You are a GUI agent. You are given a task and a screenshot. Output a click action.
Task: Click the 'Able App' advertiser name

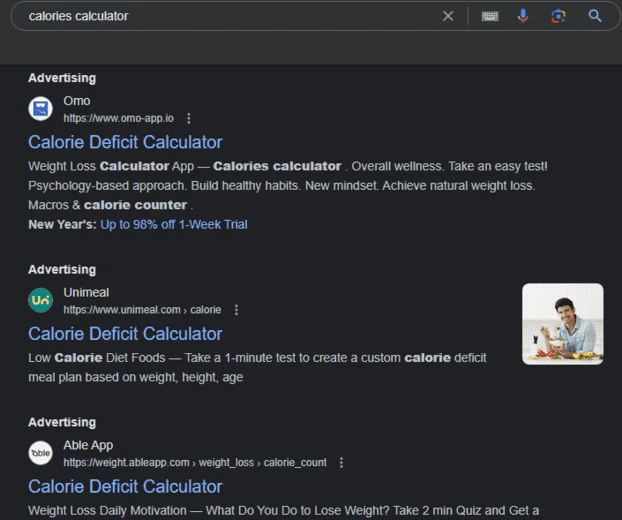pyautogui.click(x=88, y=445)
